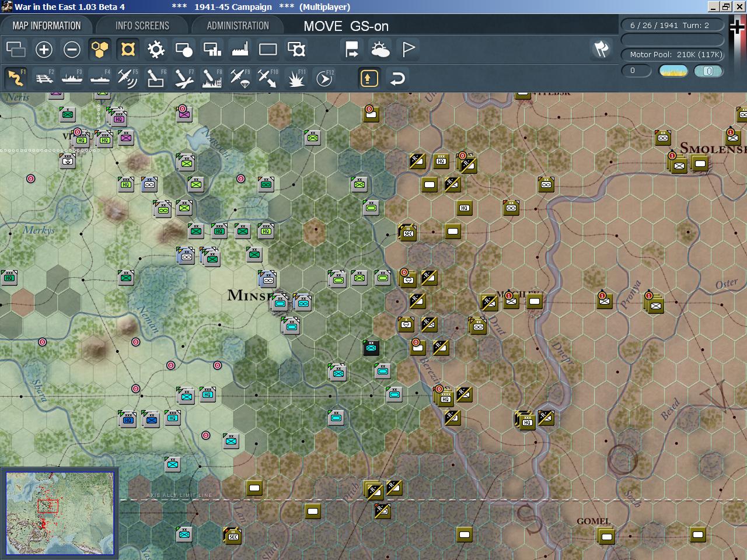This screenshot has height=560, width=747.
Task: Click the dark pill showing 0
Action: pyautogui.click(x=636, y=71)
